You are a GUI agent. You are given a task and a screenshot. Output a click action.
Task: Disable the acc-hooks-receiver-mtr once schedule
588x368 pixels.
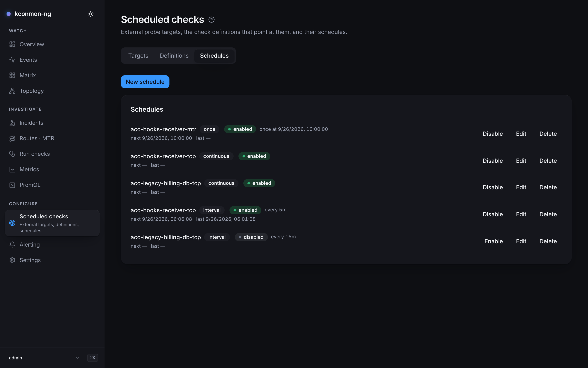(x=492, y=134)
